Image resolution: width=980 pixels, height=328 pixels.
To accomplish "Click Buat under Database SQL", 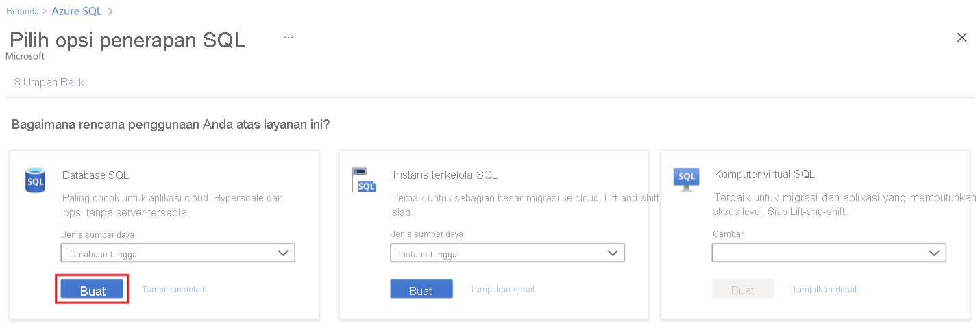I will click(93, 290).
